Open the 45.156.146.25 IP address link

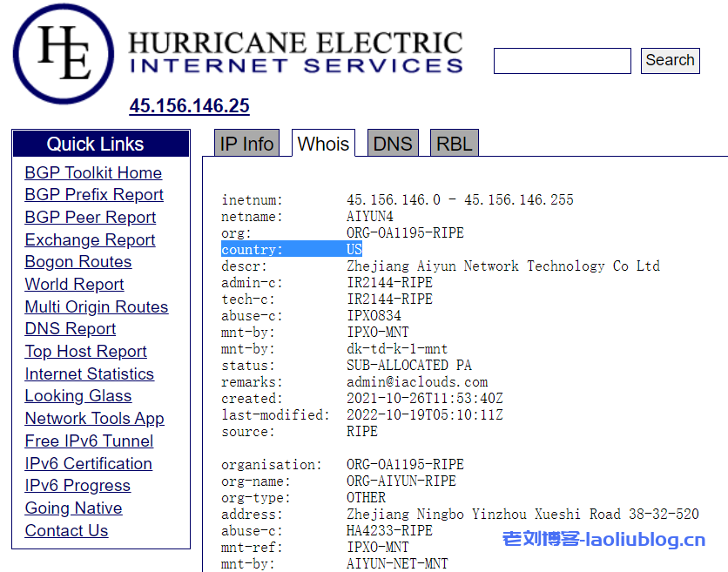189,106
